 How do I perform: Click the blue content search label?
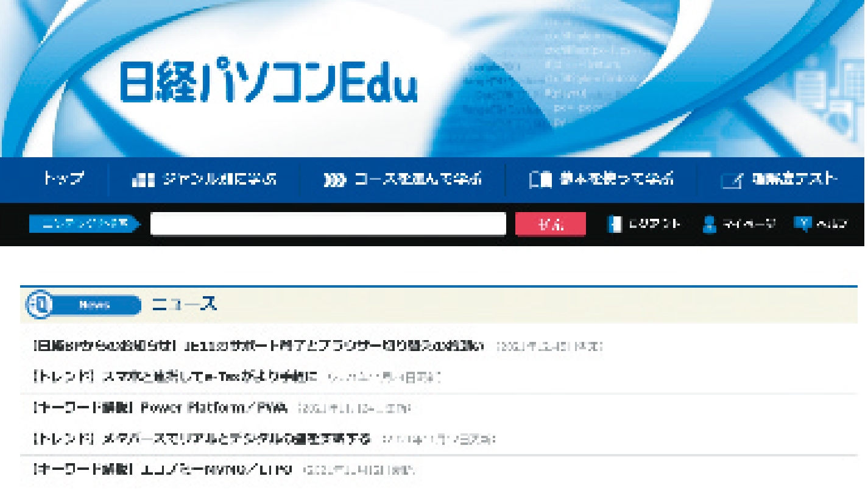(x=83, y=224)
